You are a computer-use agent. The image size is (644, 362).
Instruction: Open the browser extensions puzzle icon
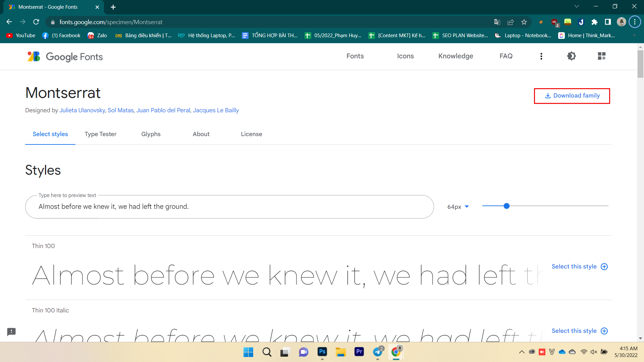(x=594, y=22)
